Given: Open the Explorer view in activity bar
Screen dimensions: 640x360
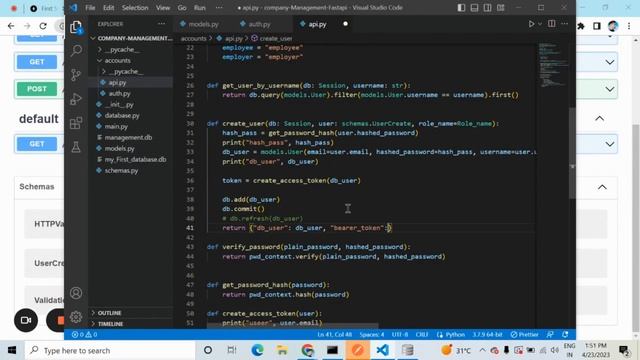Looking at the screenshot, I should pyautogui.click(x=76, y=27).
